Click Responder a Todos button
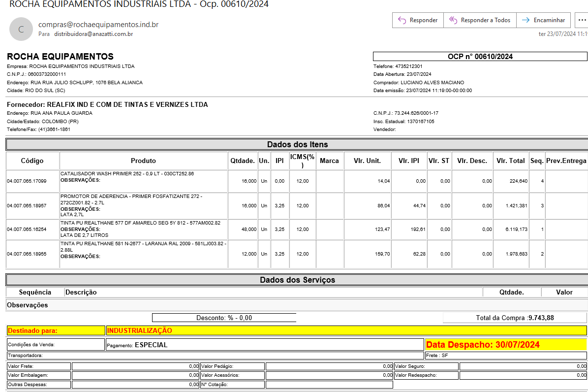This screenshot has height=392, width=588. [x=480, y=20]
